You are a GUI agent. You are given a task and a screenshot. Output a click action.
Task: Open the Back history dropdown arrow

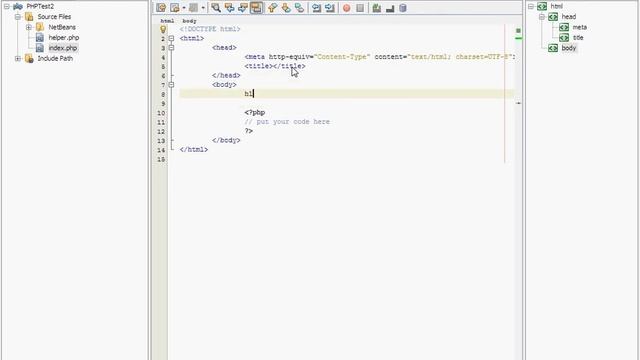(184, 8)
